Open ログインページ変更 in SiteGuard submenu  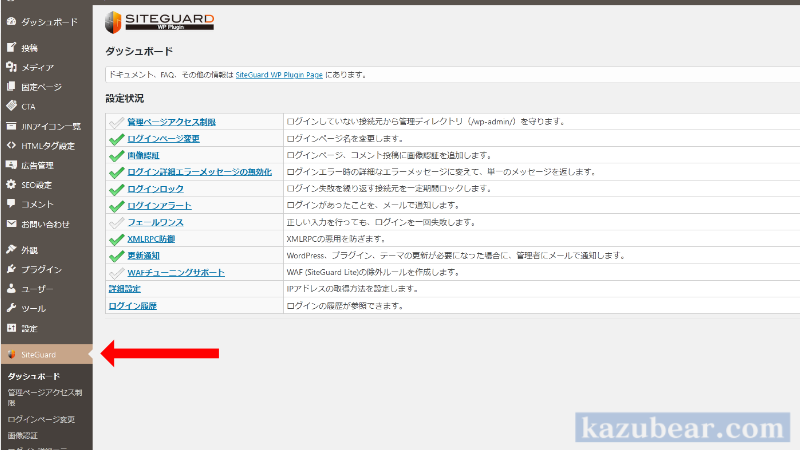[x=41, y=419]
